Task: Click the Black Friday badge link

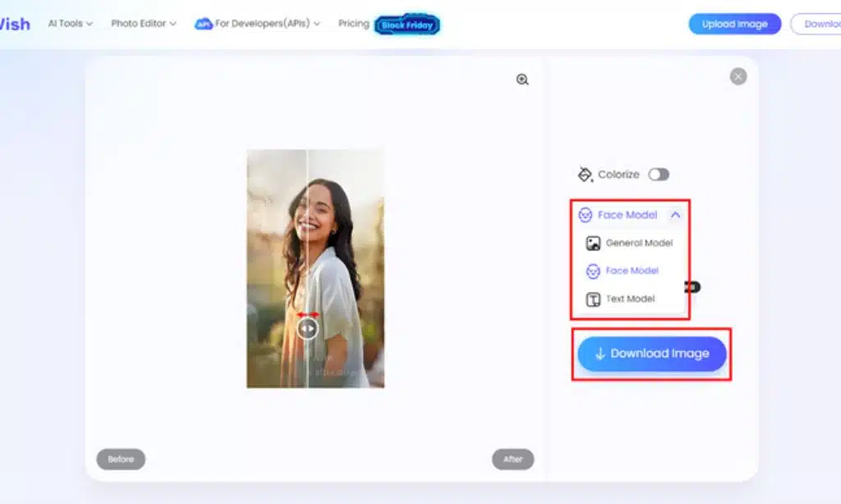Action: [408, 25]
